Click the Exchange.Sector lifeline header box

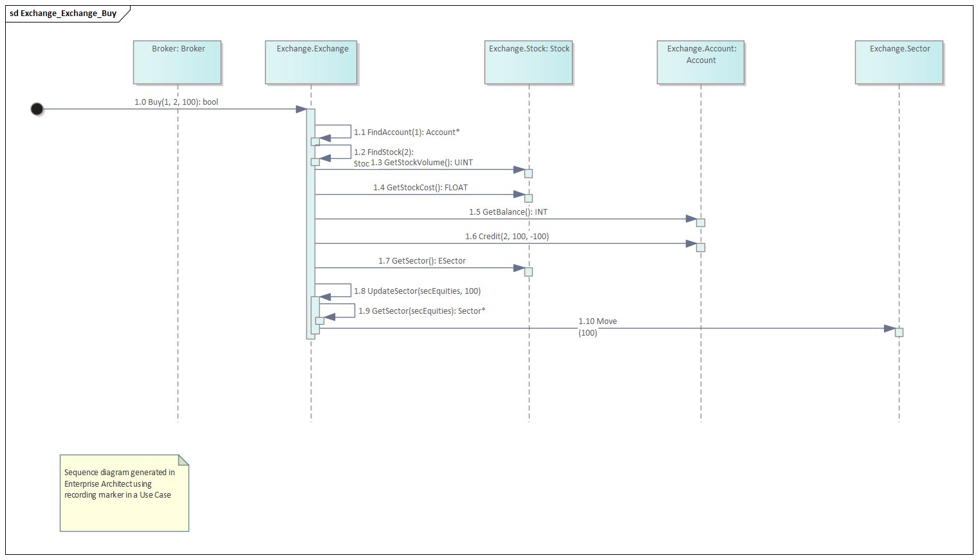899,62
